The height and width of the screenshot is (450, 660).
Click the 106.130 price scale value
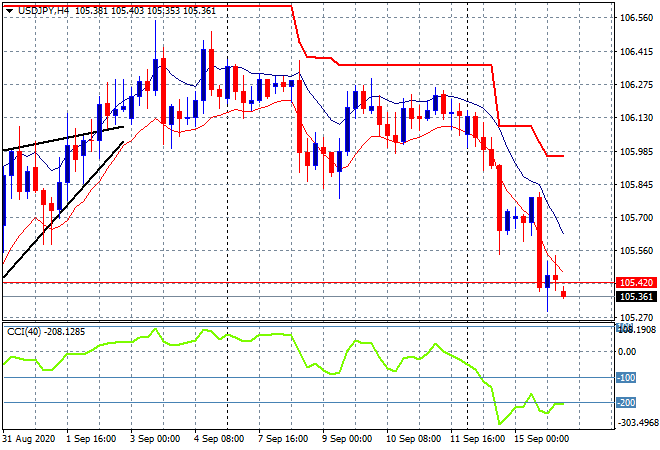tap(636, 118)
